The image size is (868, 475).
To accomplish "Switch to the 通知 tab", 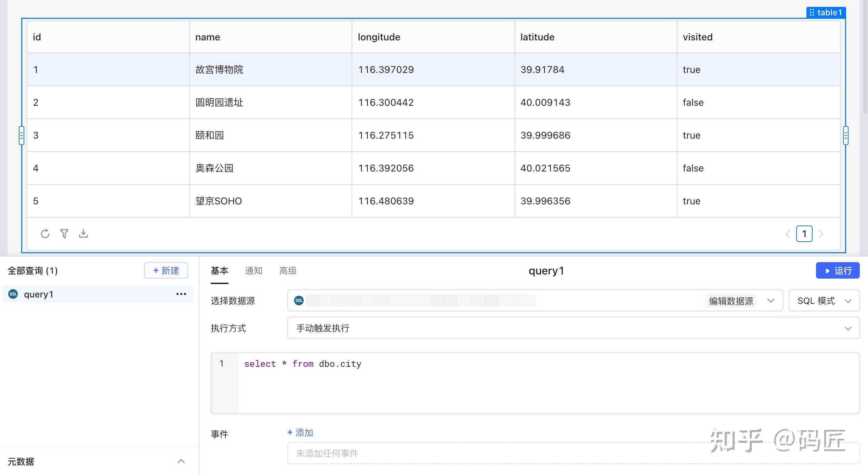I will (x=253, y=271).
